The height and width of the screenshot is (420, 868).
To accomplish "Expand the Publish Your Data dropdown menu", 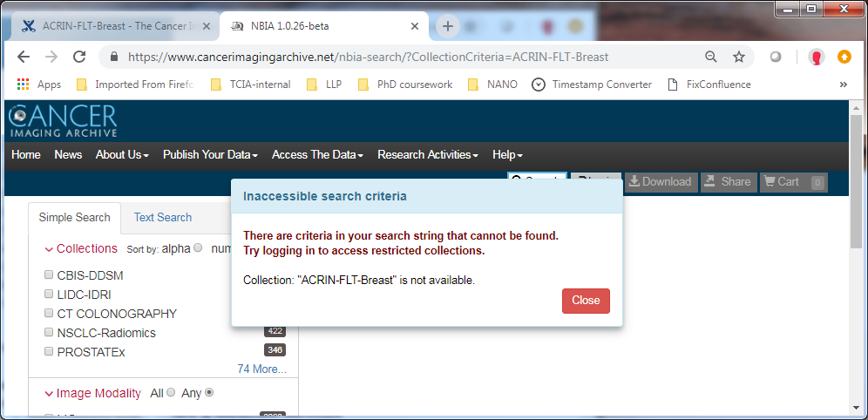I will coord(210,155).
